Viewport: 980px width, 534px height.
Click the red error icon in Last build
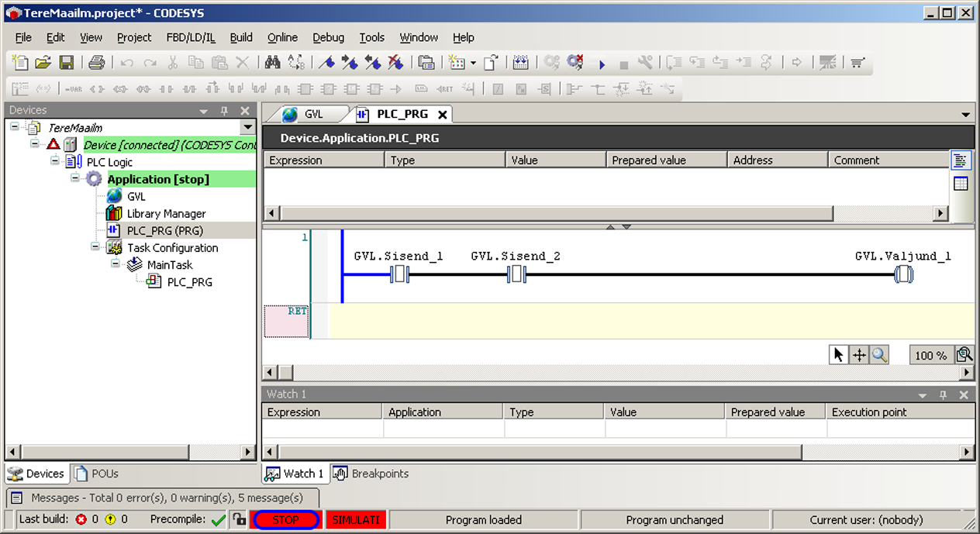coord(81,519)
